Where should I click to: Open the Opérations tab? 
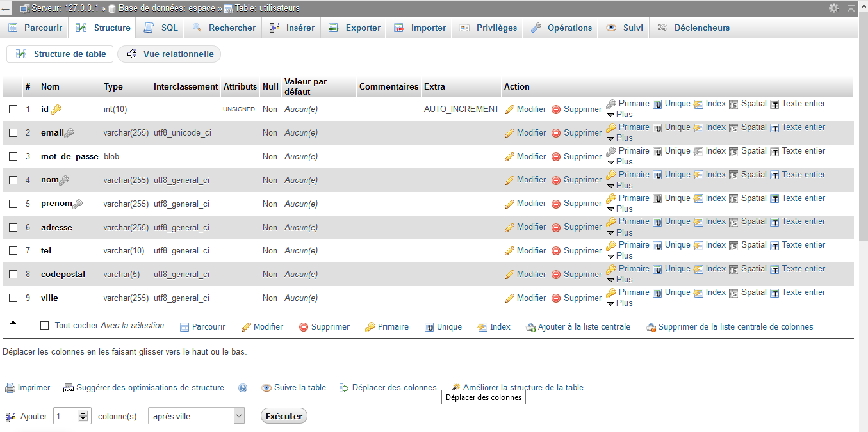561,28
